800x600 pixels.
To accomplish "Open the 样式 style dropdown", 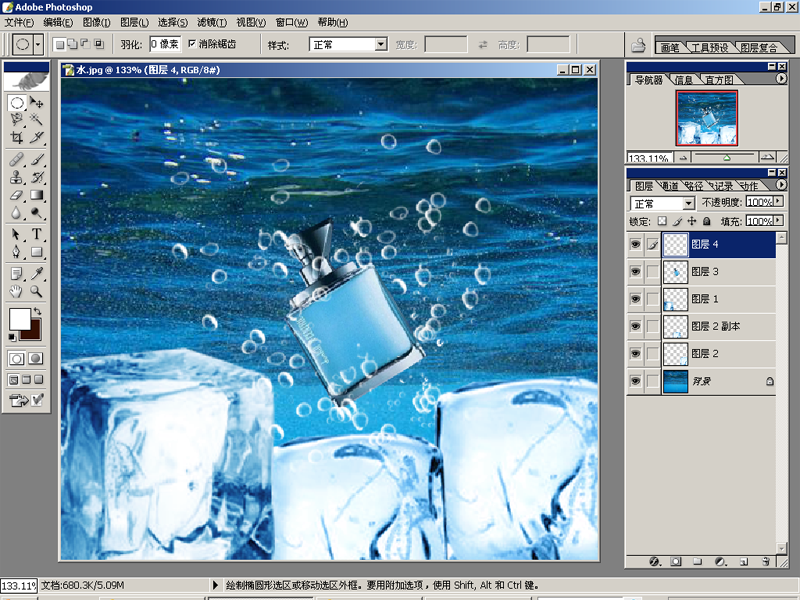I will [x=381, y=44].
